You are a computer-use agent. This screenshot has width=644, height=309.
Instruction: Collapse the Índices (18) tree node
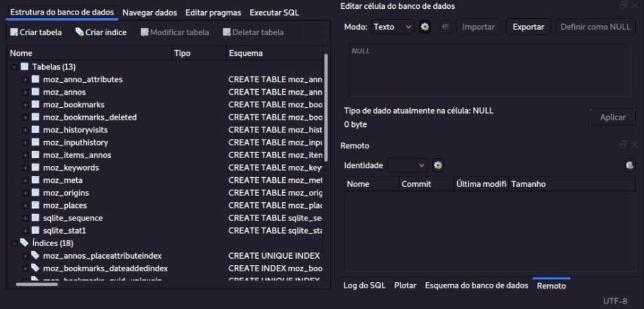tap(14, 243)
